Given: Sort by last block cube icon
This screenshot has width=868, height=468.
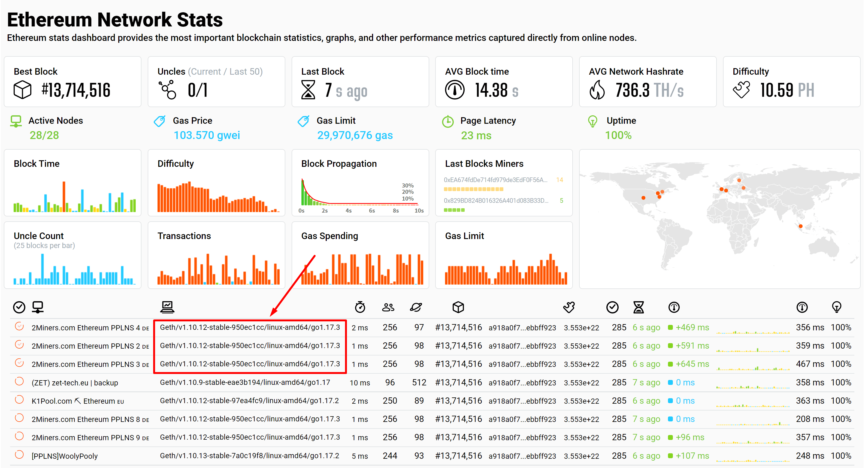Looking at the screenshot, I should point(458,307).
